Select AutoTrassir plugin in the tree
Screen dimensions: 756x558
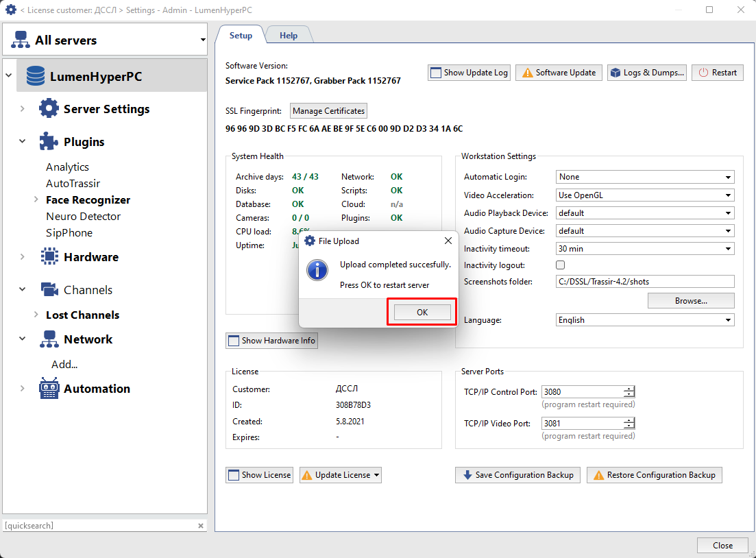(73, 183)
